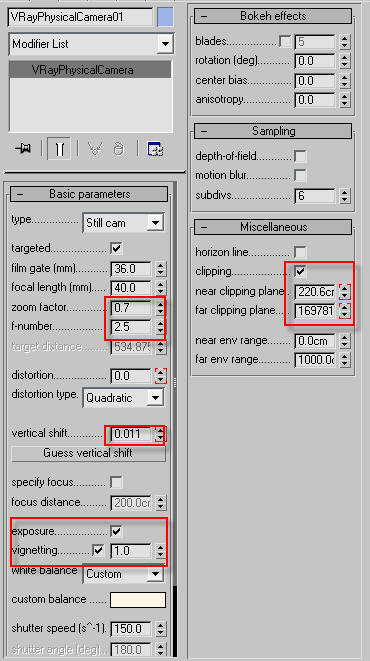370x661 pixels.
Task: Click Remove modifier trash icon
Action: 119,149
